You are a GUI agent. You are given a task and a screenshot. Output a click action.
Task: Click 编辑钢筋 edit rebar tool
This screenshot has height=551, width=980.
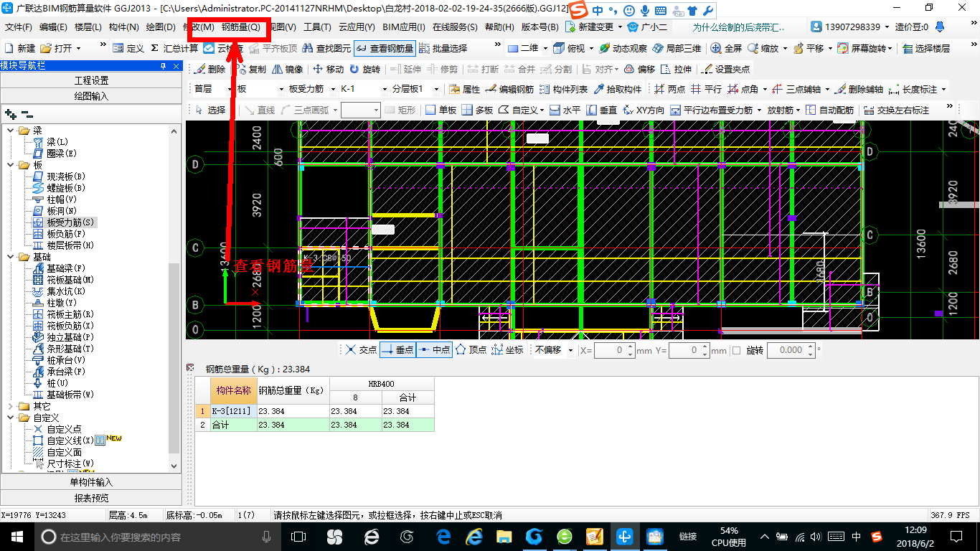[509, 90]
